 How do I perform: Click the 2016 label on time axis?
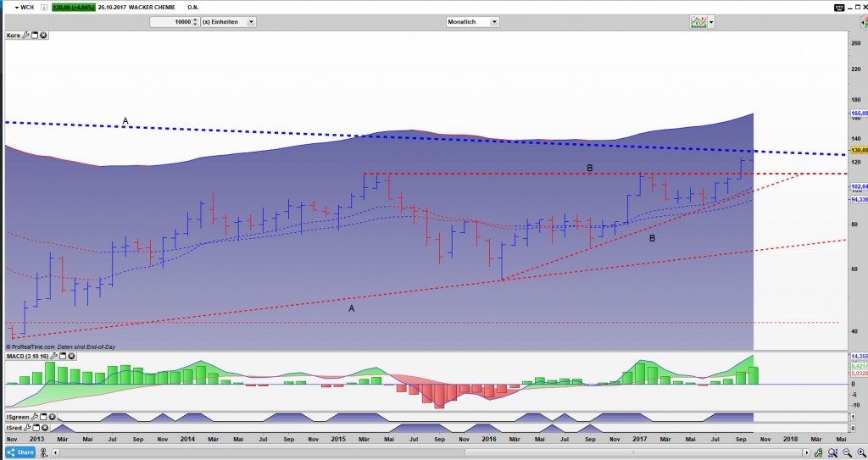point(489,439)
